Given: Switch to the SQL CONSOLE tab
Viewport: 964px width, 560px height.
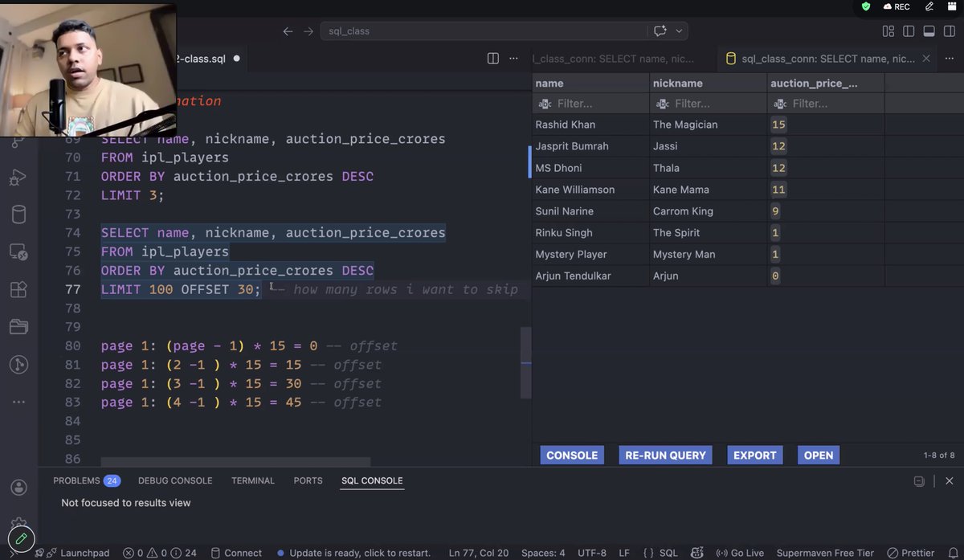Looking at the screenshot, I should [x=371, y=480].
